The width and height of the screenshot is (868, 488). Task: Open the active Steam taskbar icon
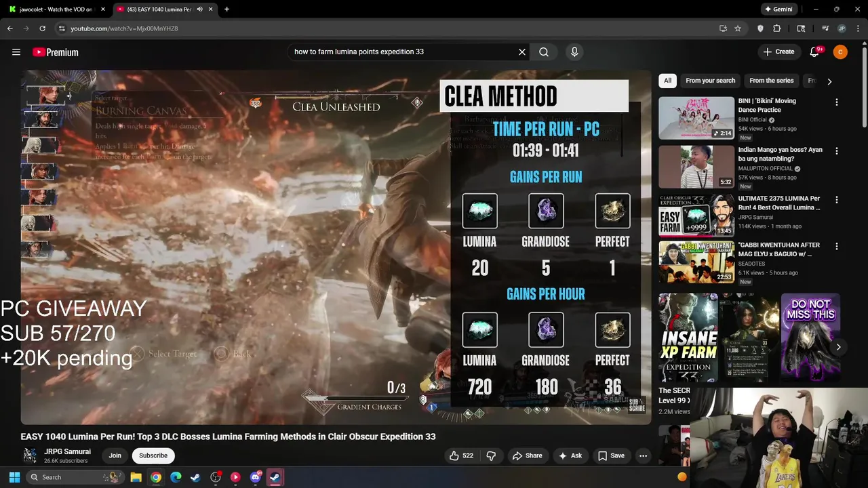point(275,477)
